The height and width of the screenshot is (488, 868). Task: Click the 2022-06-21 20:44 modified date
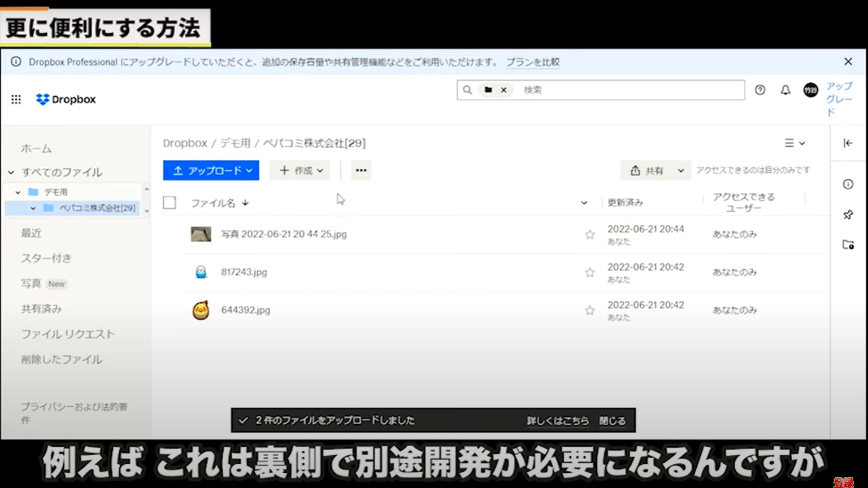645,229
